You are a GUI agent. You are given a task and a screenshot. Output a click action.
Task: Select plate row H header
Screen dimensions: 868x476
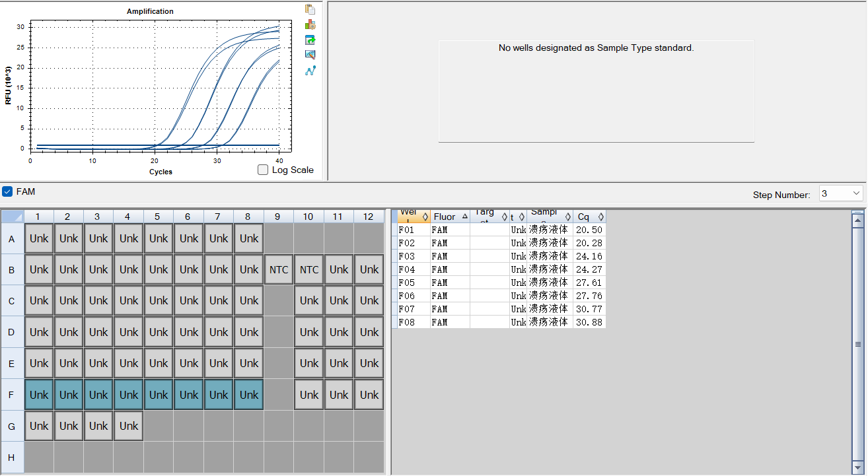[12, 457]
